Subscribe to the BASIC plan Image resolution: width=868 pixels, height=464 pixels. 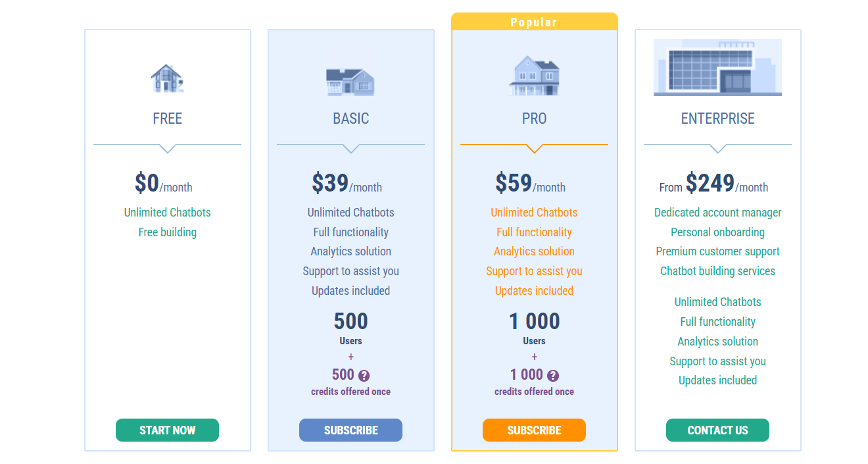click(350, 430)
